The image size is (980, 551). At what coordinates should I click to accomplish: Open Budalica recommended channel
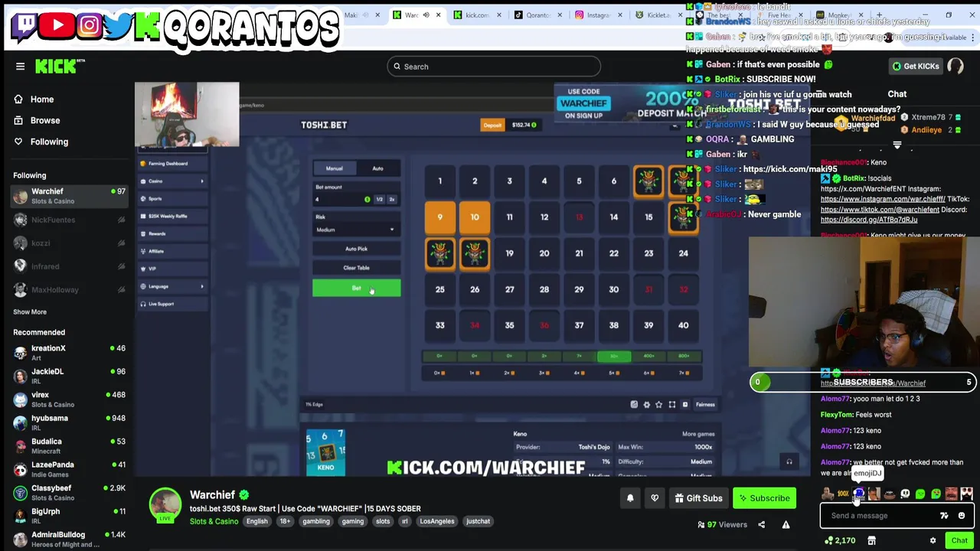67,445
